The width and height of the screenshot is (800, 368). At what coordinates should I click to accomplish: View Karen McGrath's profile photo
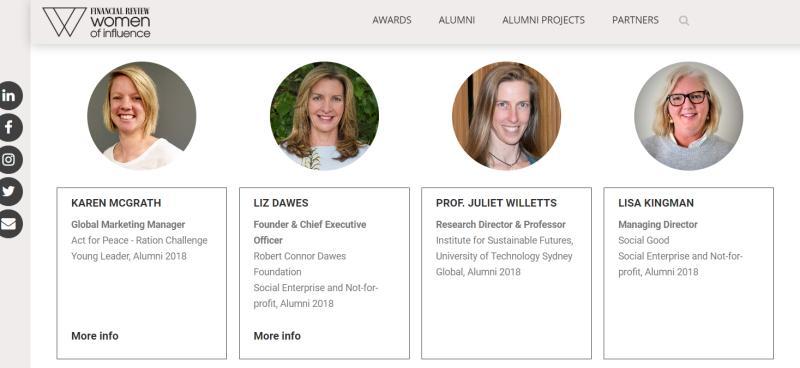coord(142,115)
